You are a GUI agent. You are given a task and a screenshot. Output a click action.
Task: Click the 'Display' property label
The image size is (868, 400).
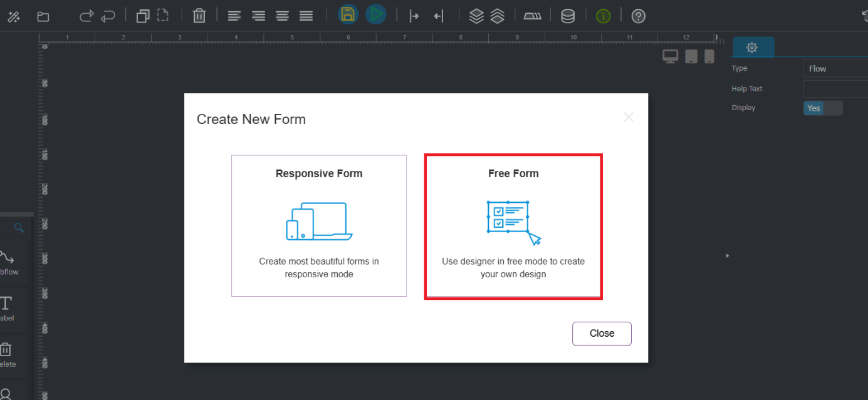[x=743, y=108]
